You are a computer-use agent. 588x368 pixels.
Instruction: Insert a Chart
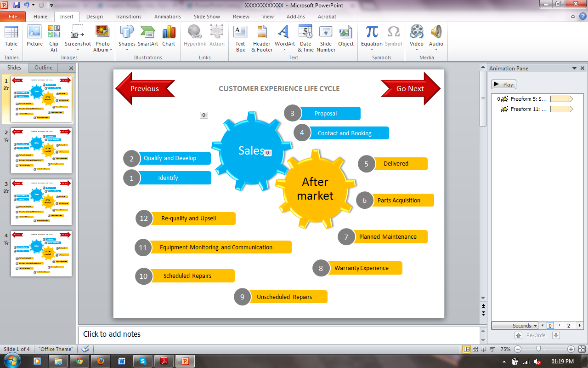(169, 36)
